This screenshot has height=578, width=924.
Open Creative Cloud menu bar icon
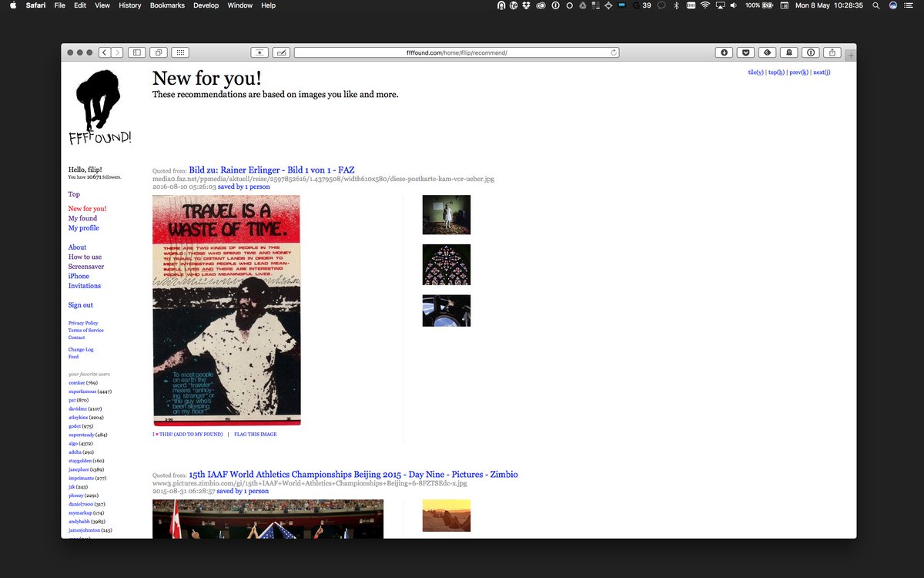[x=541, y=5]
